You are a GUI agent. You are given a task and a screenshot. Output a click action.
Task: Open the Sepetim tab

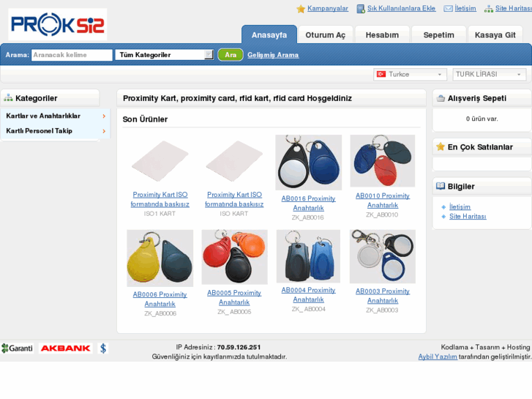click(x=438, y=35)
